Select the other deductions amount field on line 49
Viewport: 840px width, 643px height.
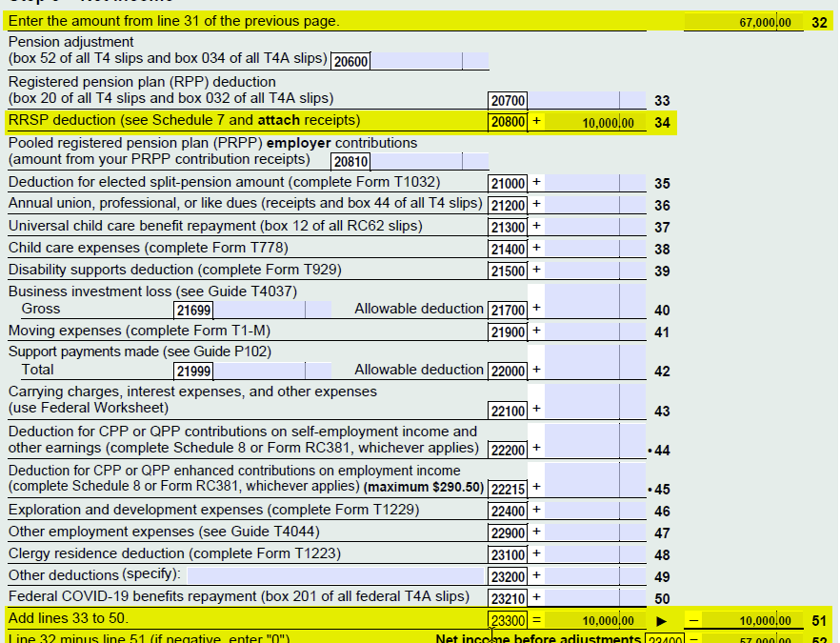(x=595, y=576)
